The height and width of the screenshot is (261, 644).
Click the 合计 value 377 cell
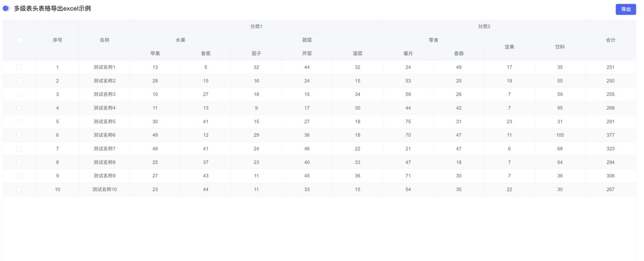611,135
